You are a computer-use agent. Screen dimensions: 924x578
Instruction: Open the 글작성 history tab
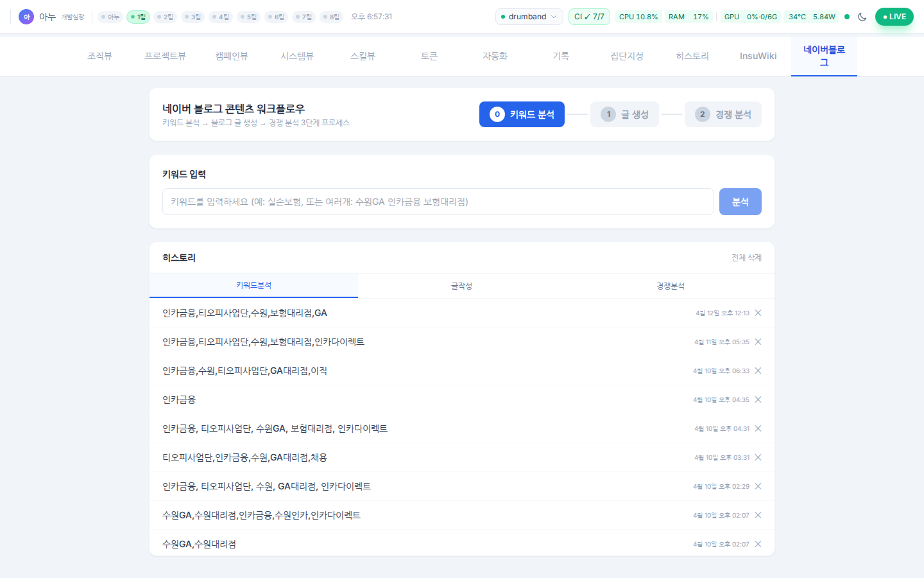[x=461, y=286]
